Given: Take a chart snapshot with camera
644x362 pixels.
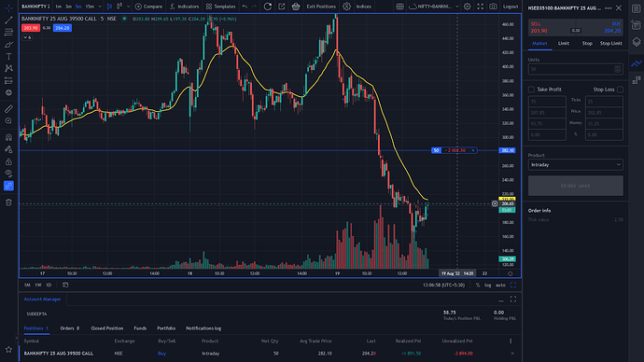Looking at the screenshot, I should [493, 7].
